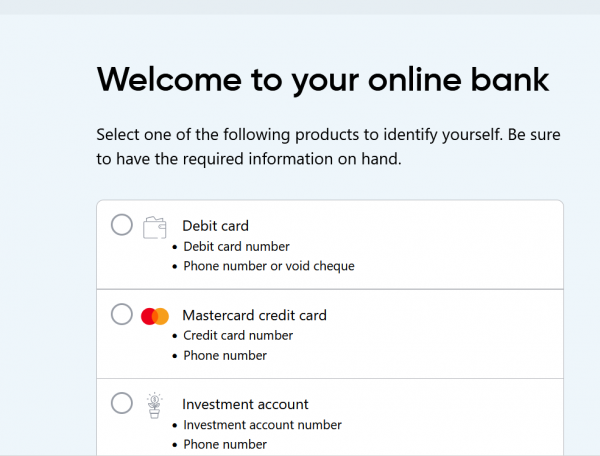This screenshot has height=456, width=600.
Task: Pick the Investment account radio button
Action: tap(122, 404)
